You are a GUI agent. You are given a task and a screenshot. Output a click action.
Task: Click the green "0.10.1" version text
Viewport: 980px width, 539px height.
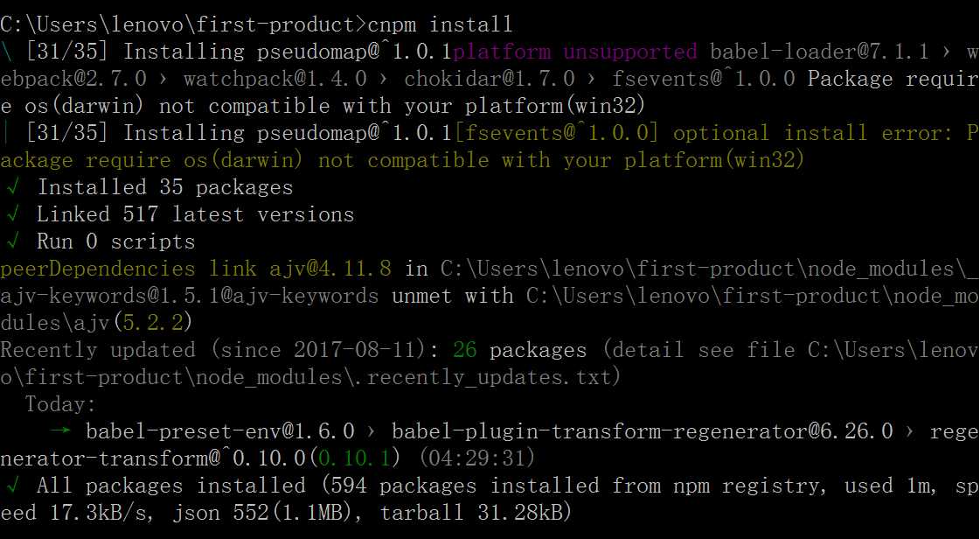[355, 458]
